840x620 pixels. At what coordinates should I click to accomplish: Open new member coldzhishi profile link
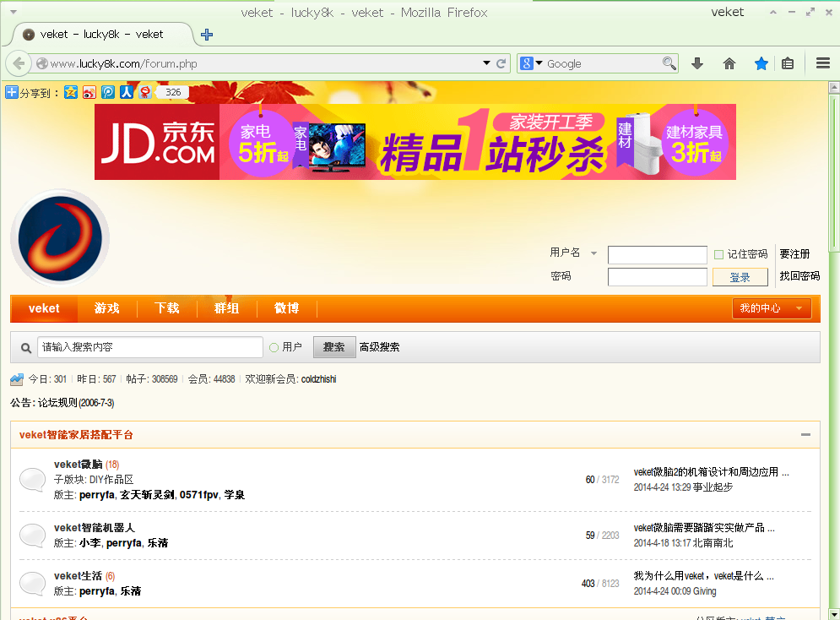click(319, 379)
